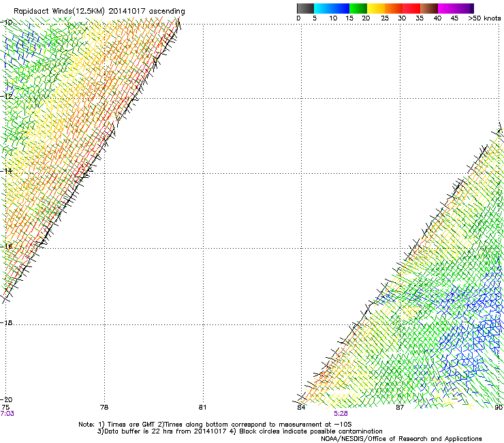The image size is (504, 443).
Task: Click the latitude label '-10'
Action: 7,22
